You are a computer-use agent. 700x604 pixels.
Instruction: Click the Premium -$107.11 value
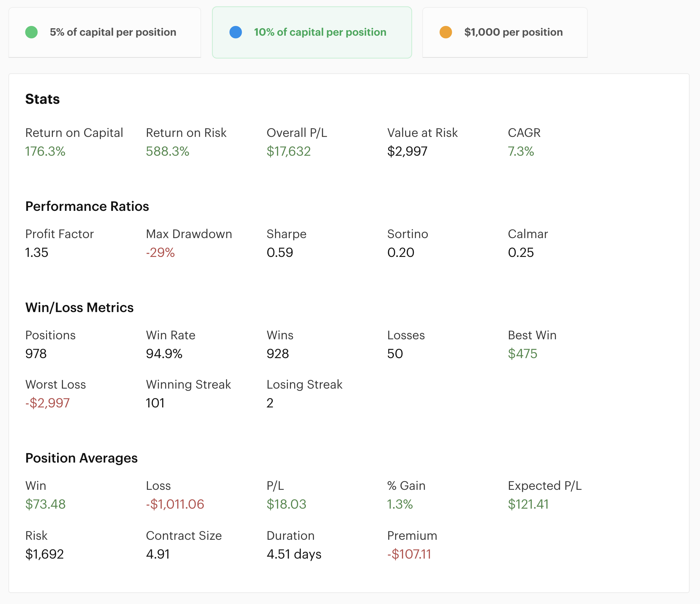[409, 554]
